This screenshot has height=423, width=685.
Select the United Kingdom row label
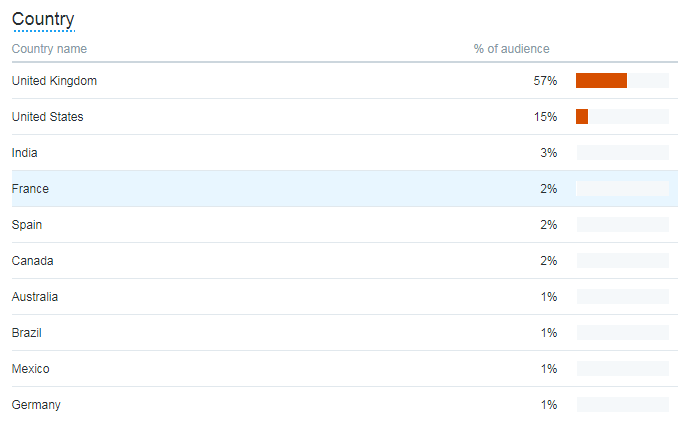coord(54,81)
